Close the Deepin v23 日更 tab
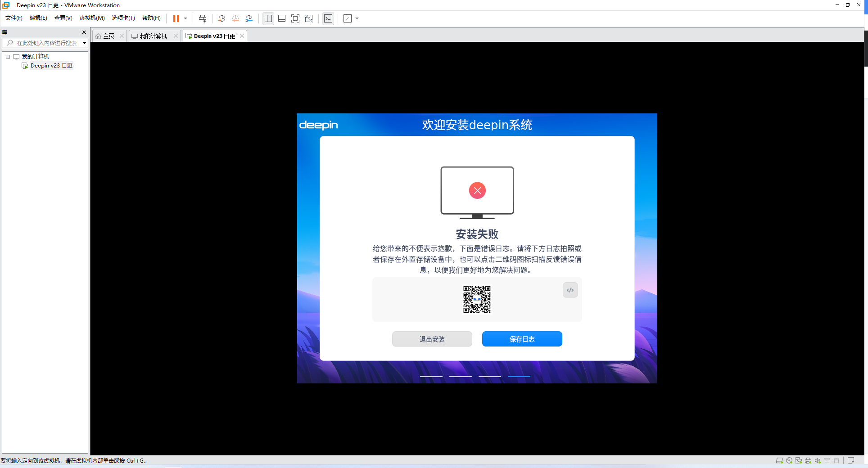868x468 pixels. click(x=242, y=36)
